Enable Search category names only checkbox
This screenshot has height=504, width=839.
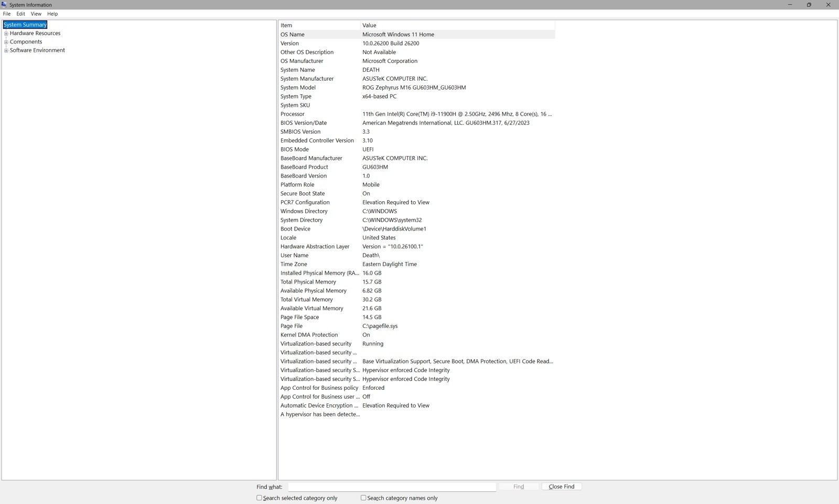click(363, 498)
